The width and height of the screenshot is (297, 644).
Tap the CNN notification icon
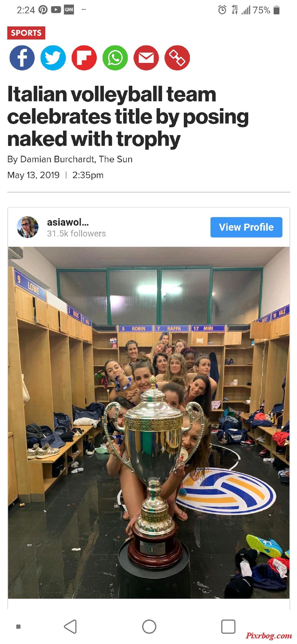pos(69,10)
